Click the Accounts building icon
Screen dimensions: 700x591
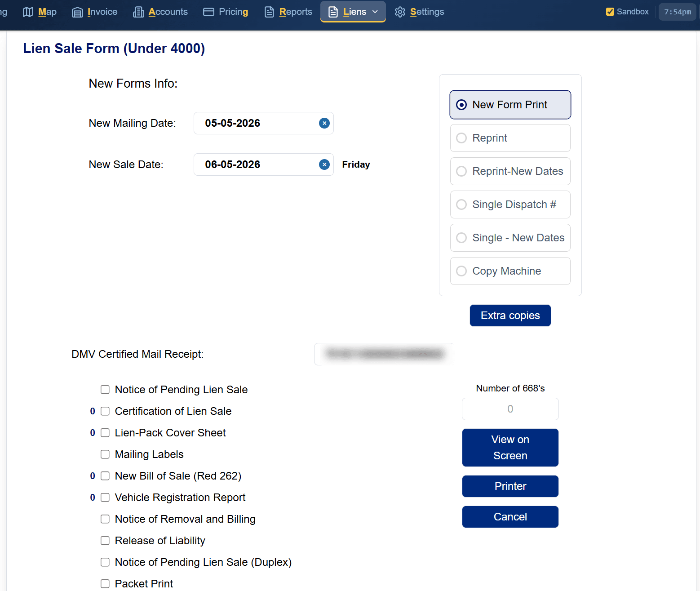click(138, 12)
